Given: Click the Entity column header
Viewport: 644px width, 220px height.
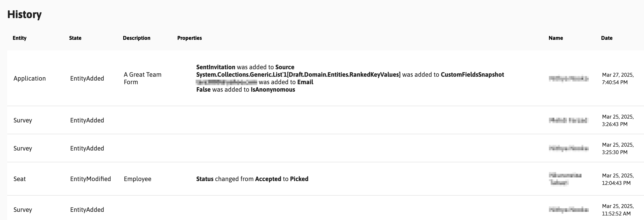Looking at the screenshot, I should 19,38.
